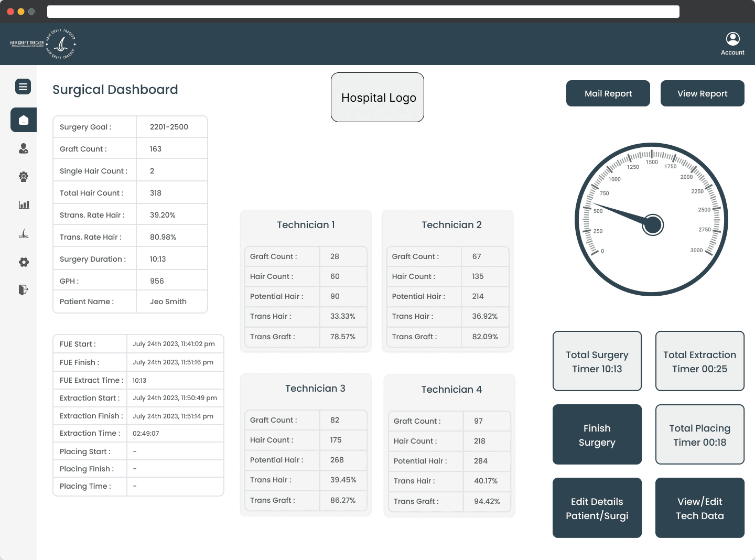Click the graft count gauge dial center
755x560 pixels.
pyautogui.click(x=652, y=224)
